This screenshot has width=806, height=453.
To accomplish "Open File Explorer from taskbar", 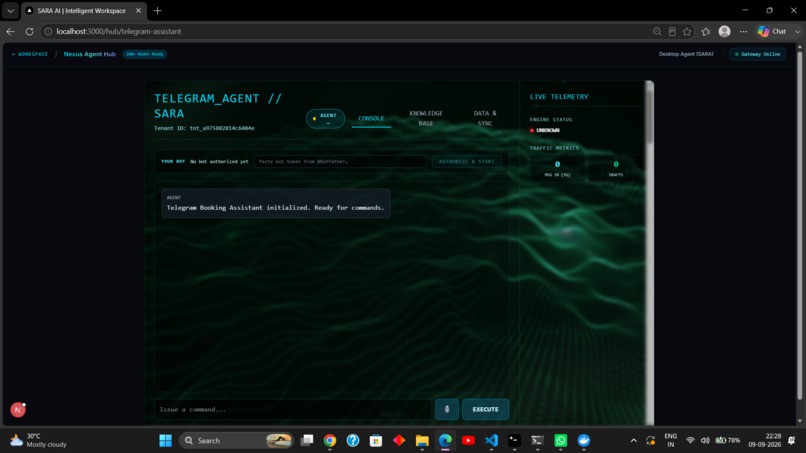I will click(422, 440).
